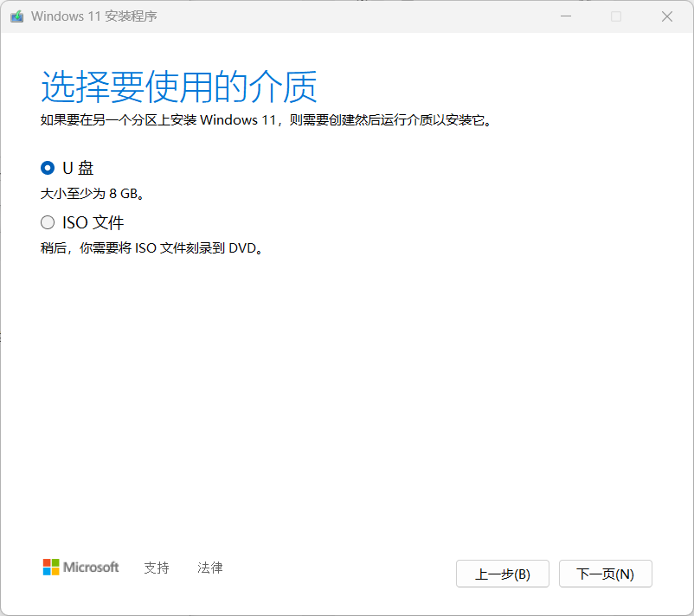The height and width of the screenshot is (616, 694).
Task: Go back with the 上一步(B) button
Action: [503, 574]
